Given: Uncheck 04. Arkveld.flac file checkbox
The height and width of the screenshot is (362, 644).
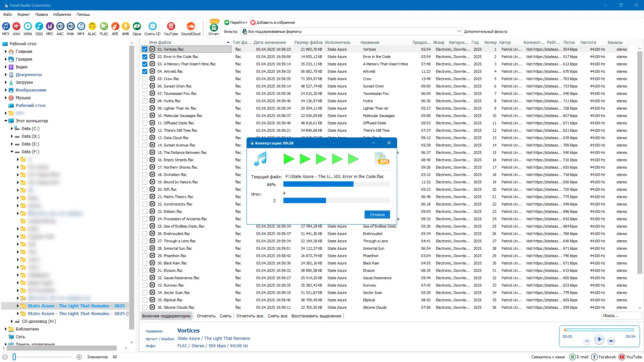Looking at the screenshot, I should pos(145,71).
